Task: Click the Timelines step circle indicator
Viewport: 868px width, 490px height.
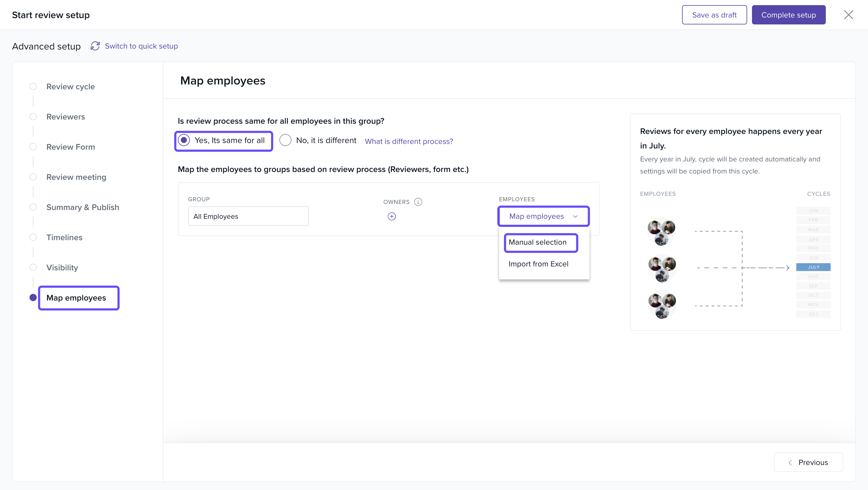Action: click(x=33, y=237)
